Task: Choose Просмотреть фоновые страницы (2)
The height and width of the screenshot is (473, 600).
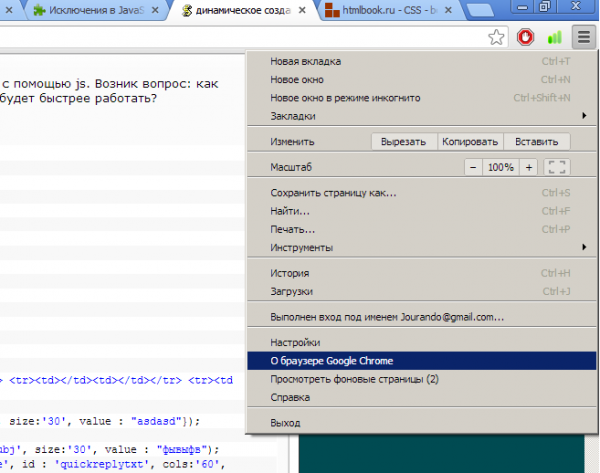Action: 422,379
